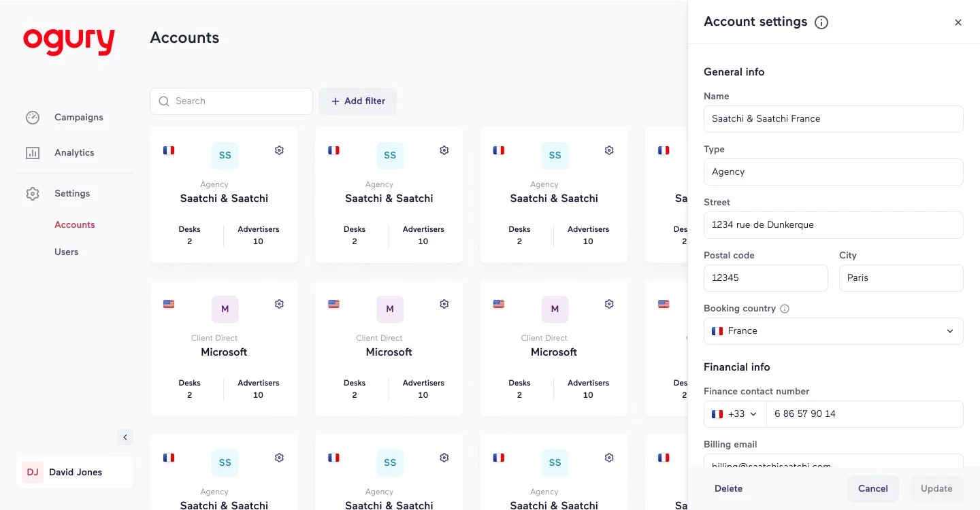
Task: Edit the Name field with Saatchi & Saatchi France
Action: [x=834, y=119]
